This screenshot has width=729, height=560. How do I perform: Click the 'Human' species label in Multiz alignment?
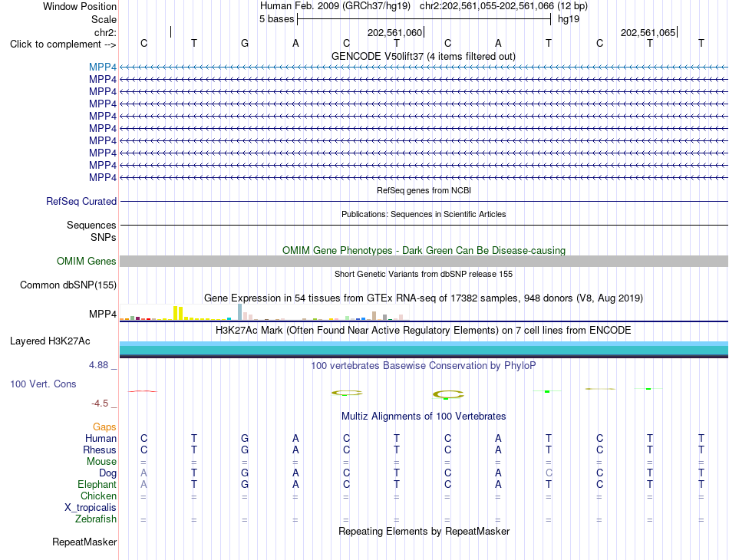[101, 439]
